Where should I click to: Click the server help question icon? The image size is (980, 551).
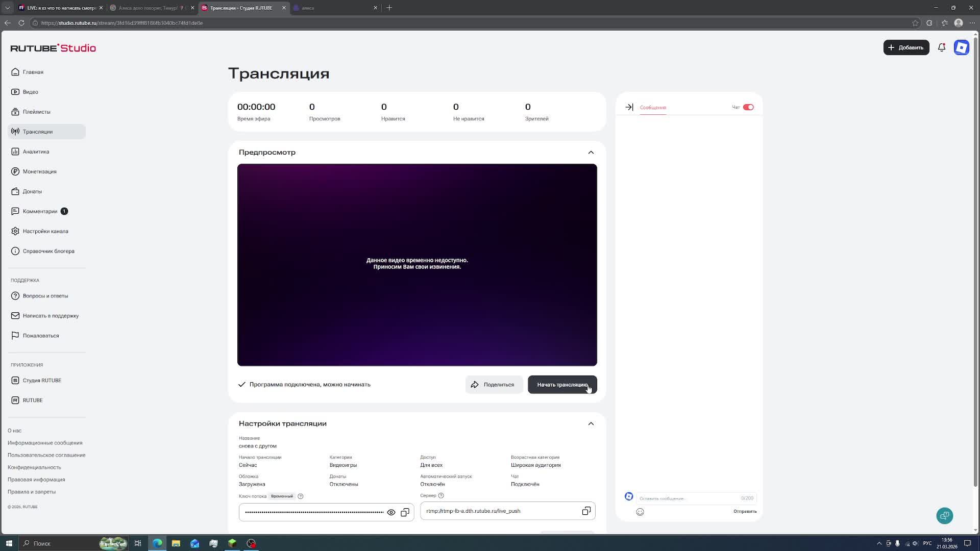(441, 495)
